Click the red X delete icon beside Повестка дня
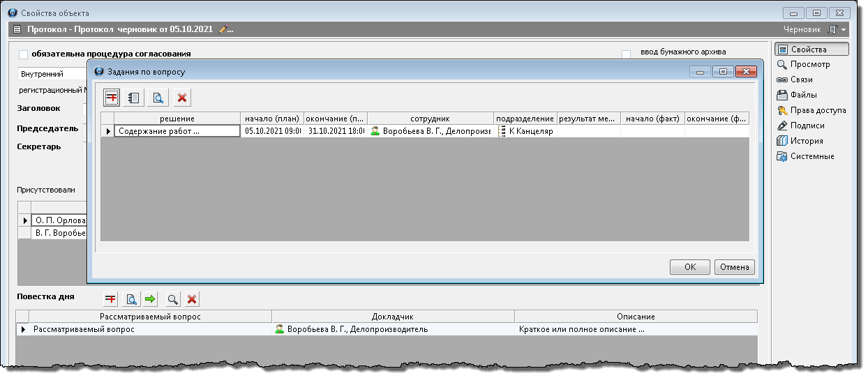868x378 pixels. 192,299
